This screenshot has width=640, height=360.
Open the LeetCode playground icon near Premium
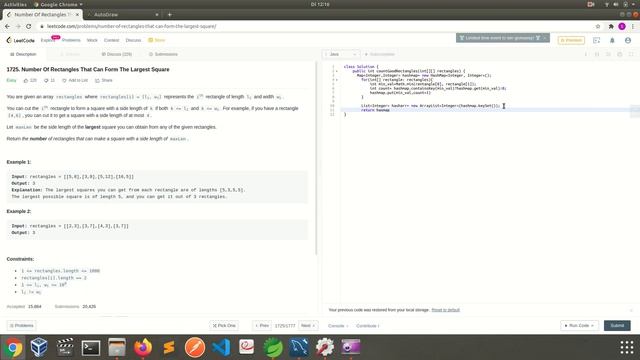point(596,40)
